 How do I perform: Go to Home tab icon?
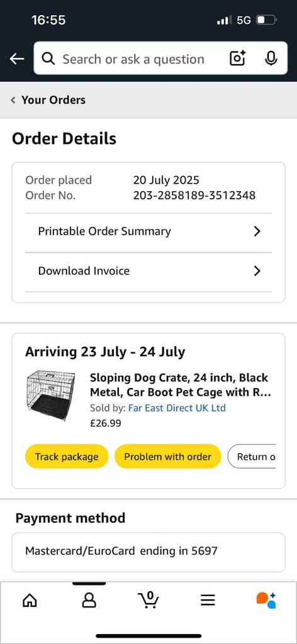pos(29,601)
